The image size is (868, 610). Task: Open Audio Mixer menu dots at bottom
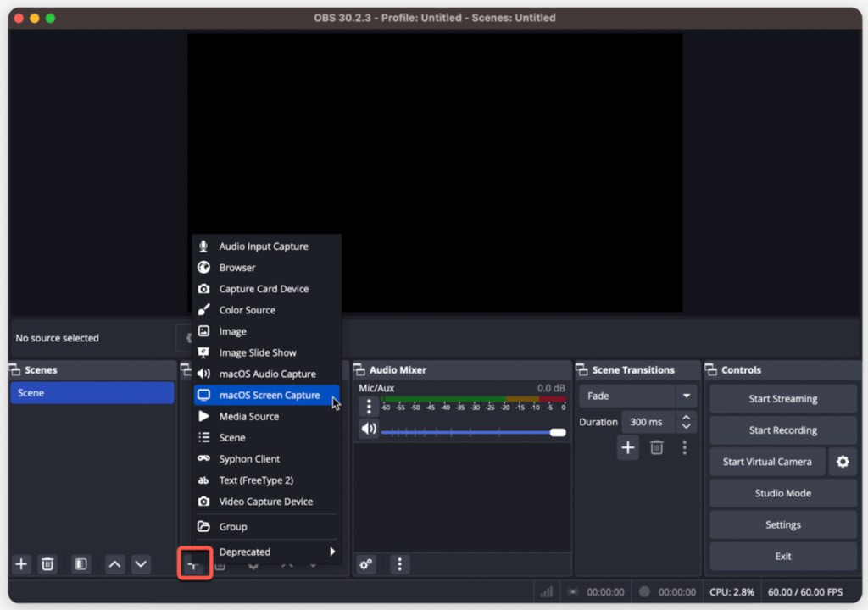coord(400,564)
